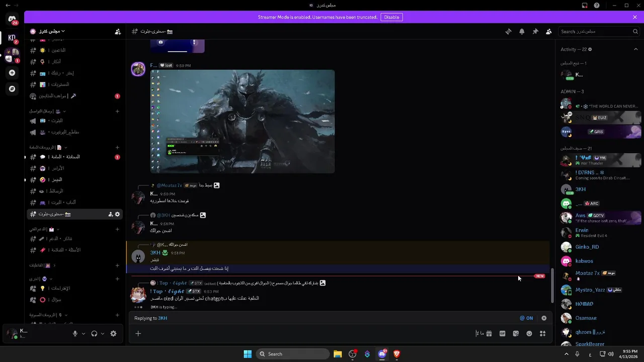This screenshot has height=362, width=644.
Task: Open the volume speaker tray icon
Action: [611, 354]
